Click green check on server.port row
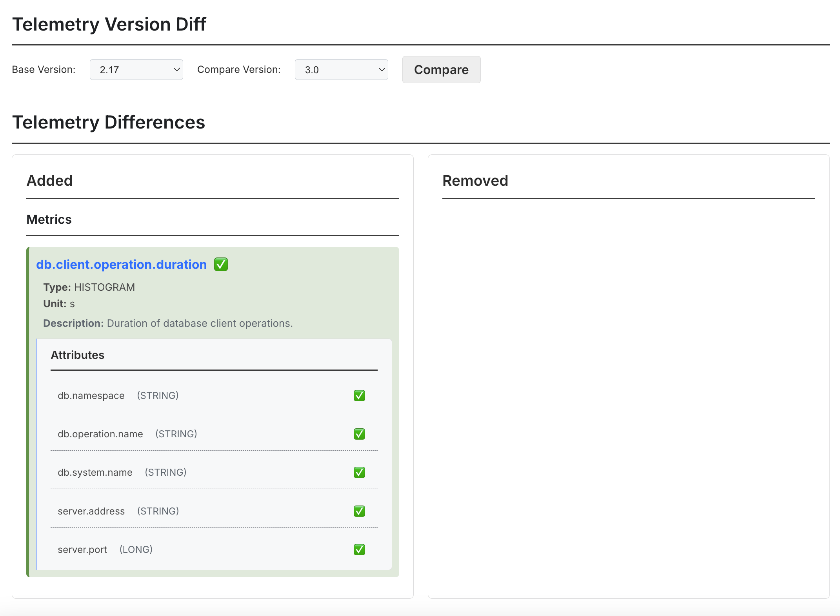The height and width of the screenshot is (616, 840). click(x=359, y=549)
